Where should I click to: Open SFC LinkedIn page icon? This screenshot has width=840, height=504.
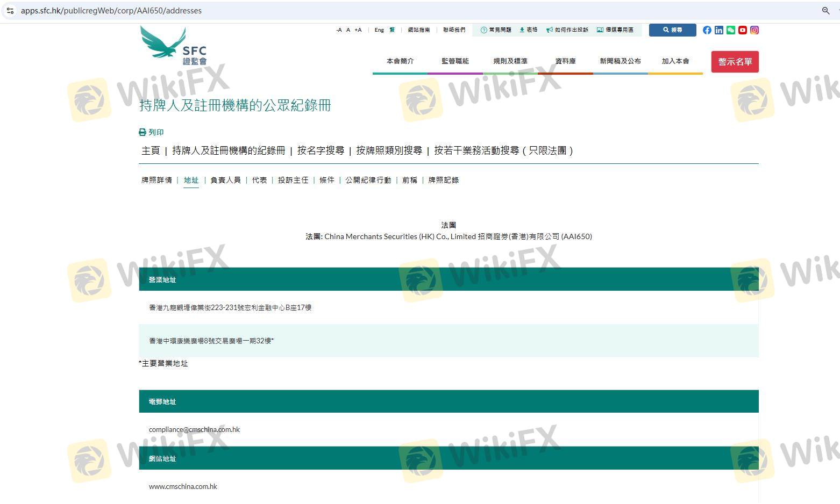pos(718,30)
